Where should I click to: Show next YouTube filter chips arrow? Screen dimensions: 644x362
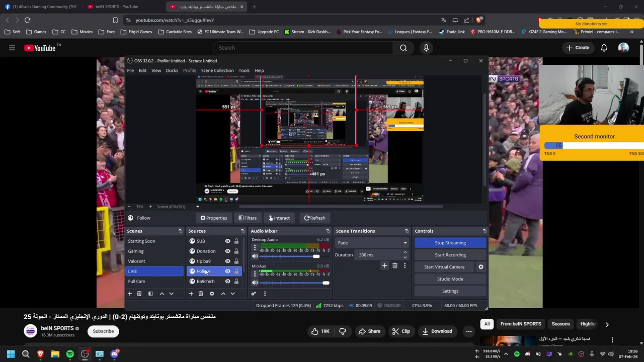[607, 324]
